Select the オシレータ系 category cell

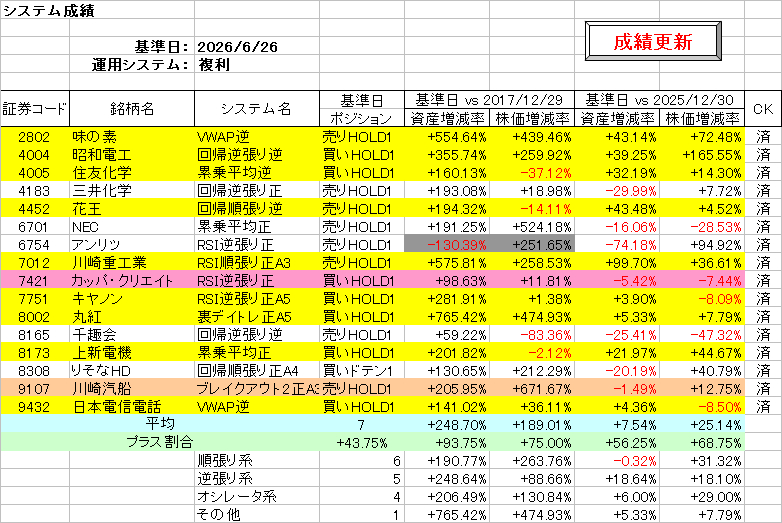257,496
